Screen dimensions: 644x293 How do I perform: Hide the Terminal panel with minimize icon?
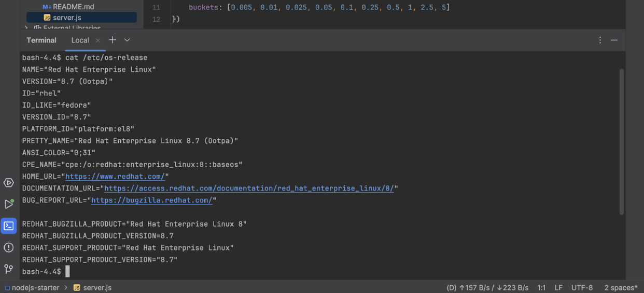(614, 40)
